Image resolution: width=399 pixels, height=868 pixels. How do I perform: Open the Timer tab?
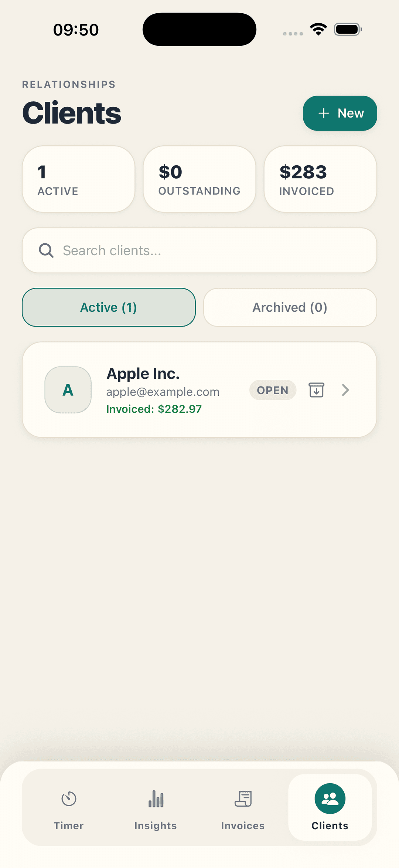[x=69, y=807]
